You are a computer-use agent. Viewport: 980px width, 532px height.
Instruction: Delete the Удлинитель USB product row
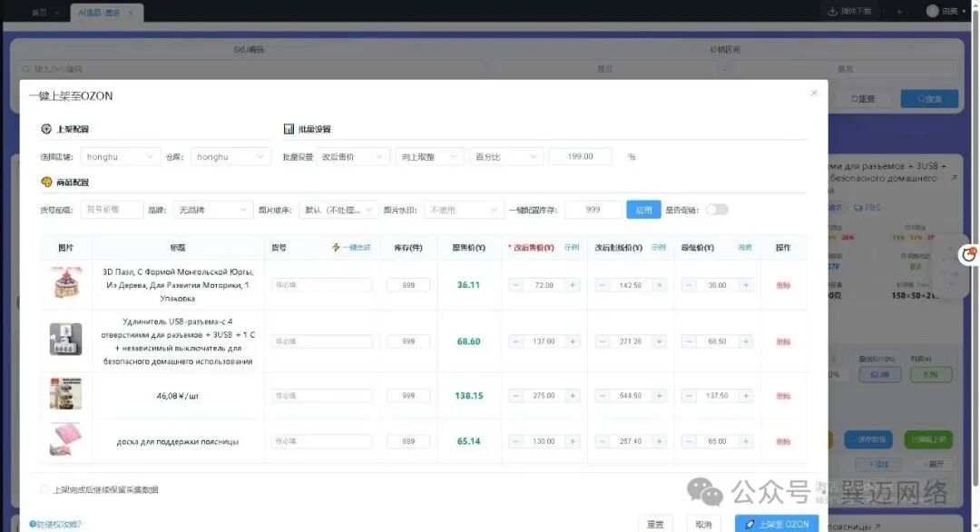click(783, 341)
